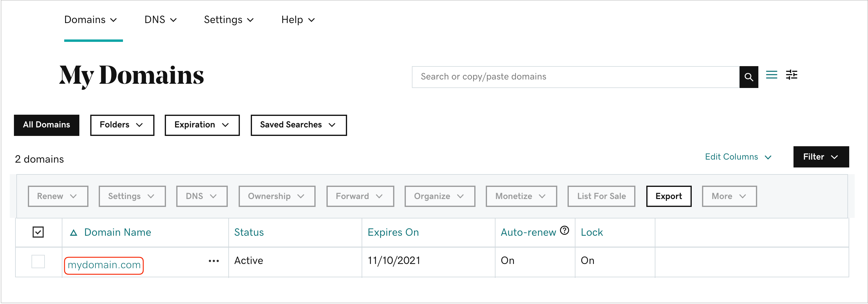Select the All Domains tab button
Image resolution: width=868 pixels, height=304 pixels.
(x=47, y=125)
